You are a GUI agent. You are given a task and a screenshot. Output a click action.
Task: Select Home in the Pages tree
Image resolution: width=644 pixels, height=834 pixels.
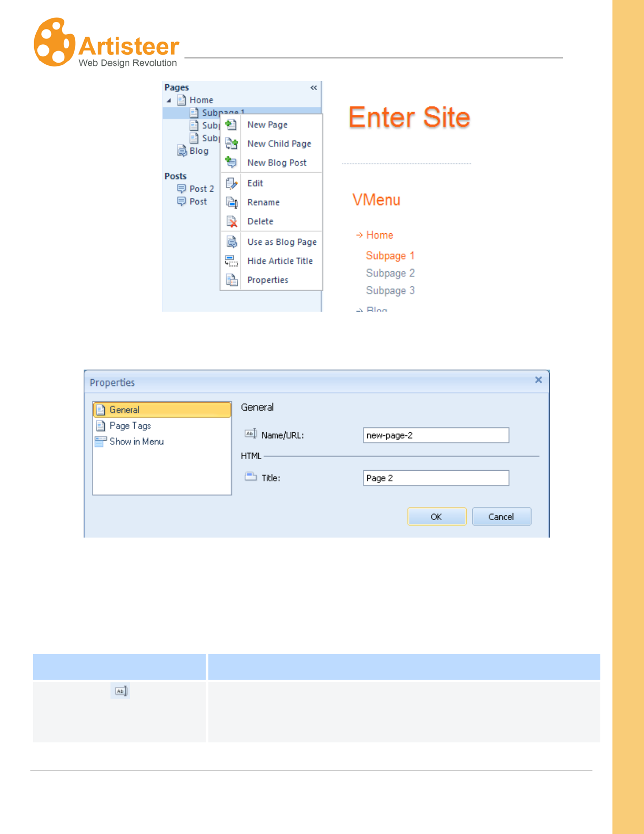pyautogui.click(x=202, y=100)
